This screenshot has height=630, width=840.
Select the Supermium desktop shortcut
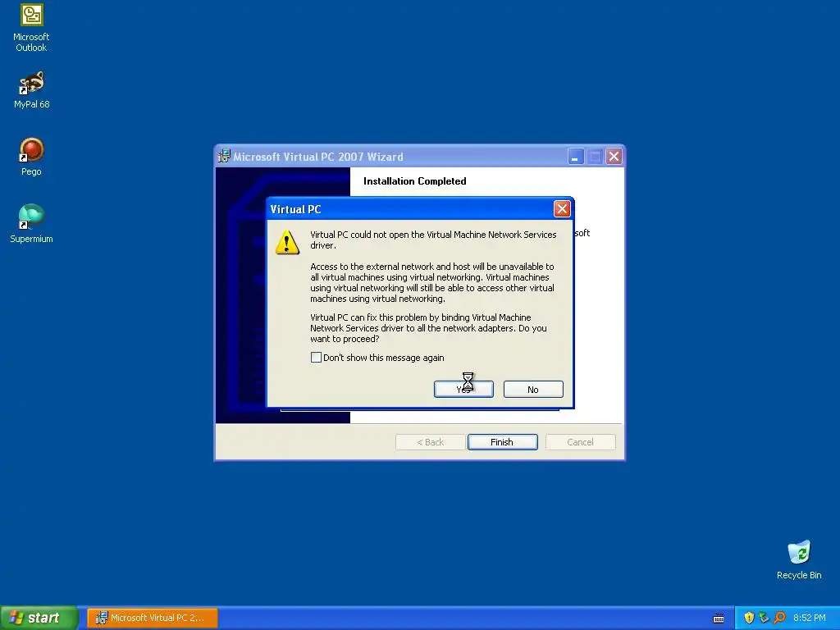click(x=31, y=224)
